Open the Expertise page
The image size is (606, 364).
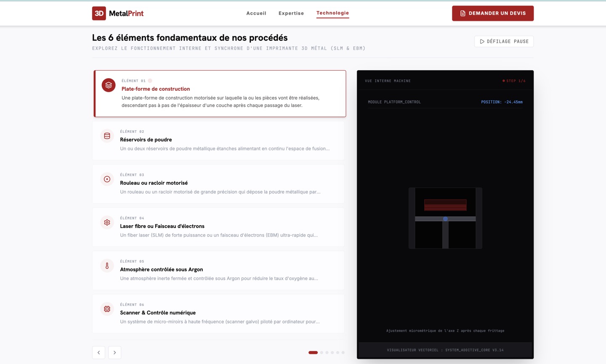coord(291,13)
